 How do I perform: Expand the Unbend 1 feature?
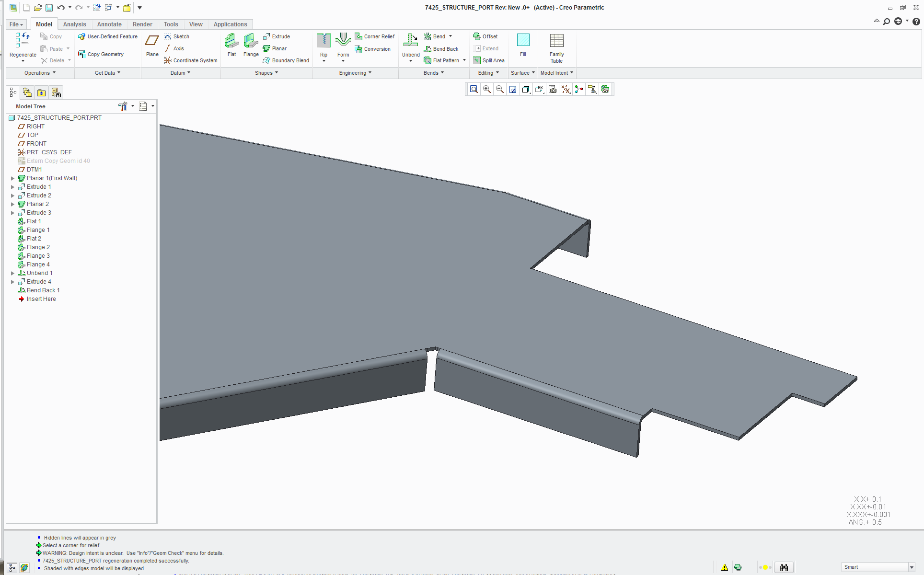13,273
